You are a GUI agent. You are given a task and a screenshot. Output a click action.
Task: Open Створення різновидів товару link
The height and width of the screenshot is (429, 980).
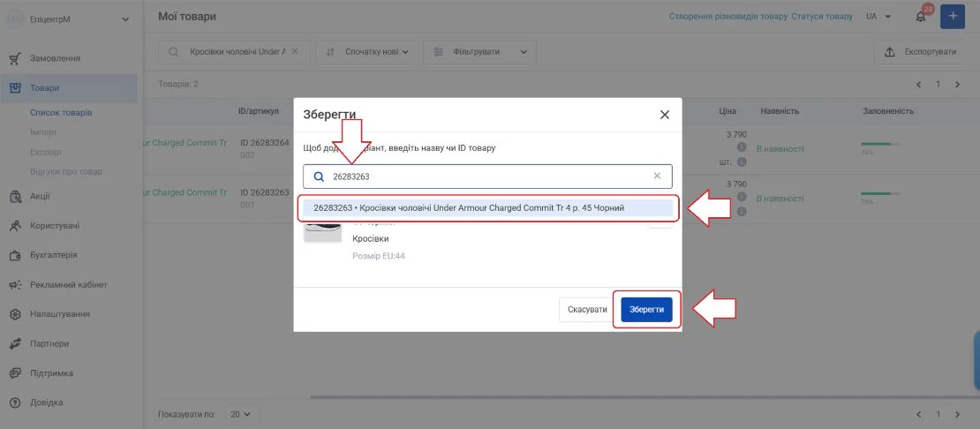click(728, 16)
